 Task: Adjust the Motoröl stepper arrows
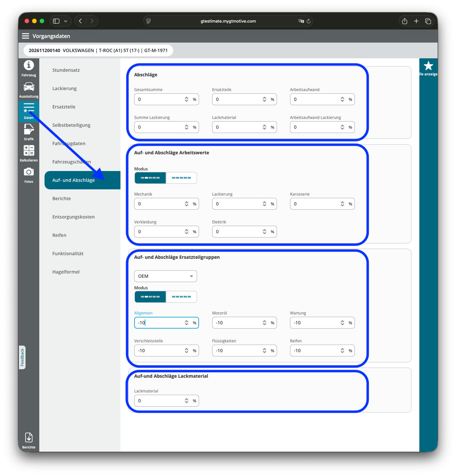264,323
